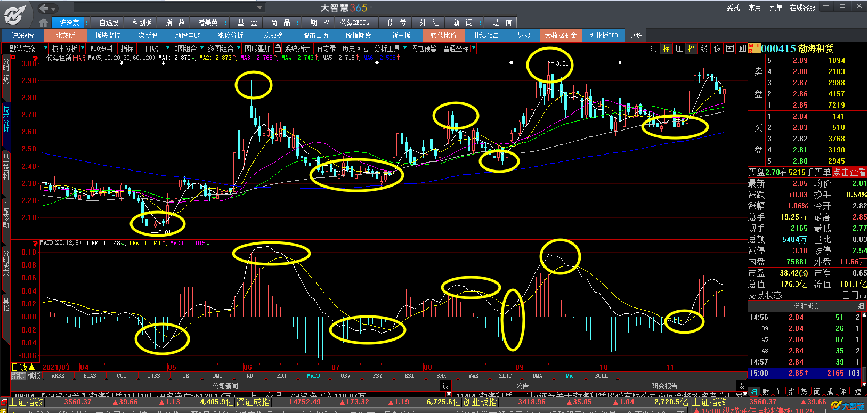Open the options dots beside 商品 tab

(297, 22)
